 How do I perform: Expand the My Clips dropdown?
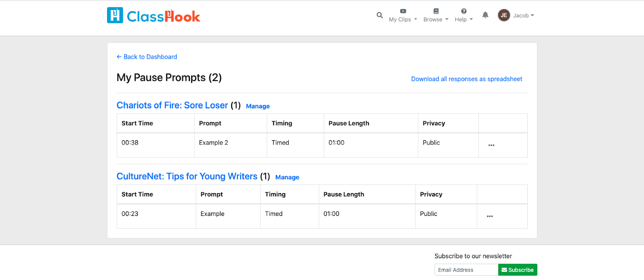coord(403,19)
